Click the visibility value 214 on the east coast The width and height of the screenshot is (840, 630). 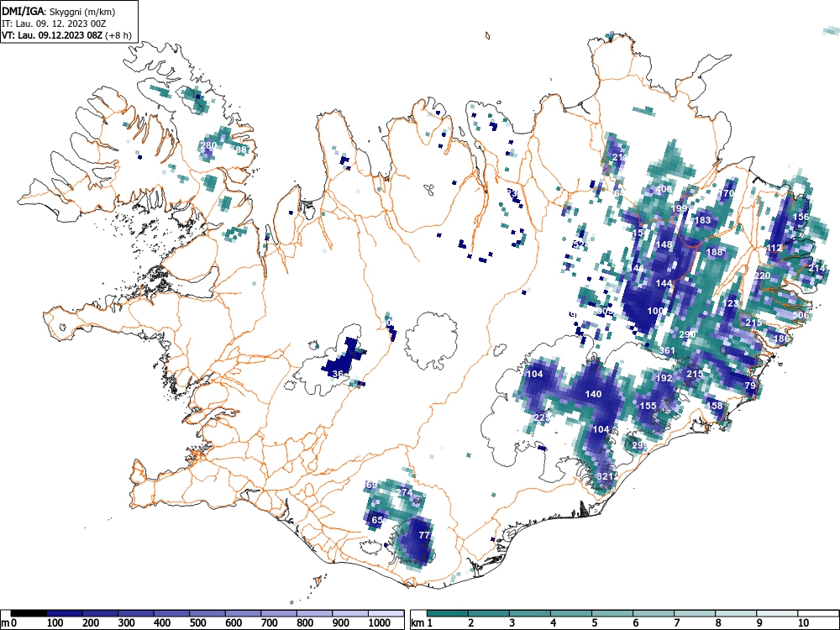click(817, 268)
